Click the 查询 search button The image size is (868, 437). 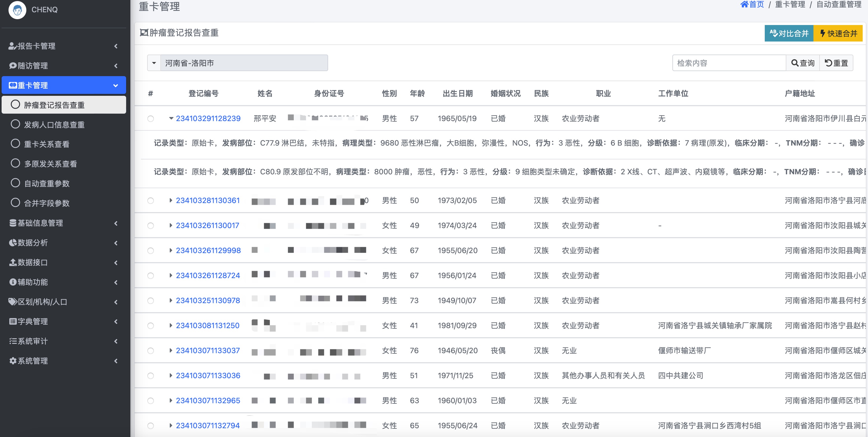coord(803,63)
